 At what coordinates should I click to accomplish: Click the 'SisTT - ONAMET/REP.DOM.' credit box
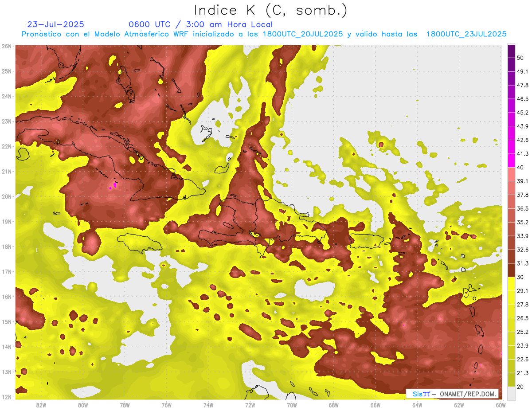(452, 394)
